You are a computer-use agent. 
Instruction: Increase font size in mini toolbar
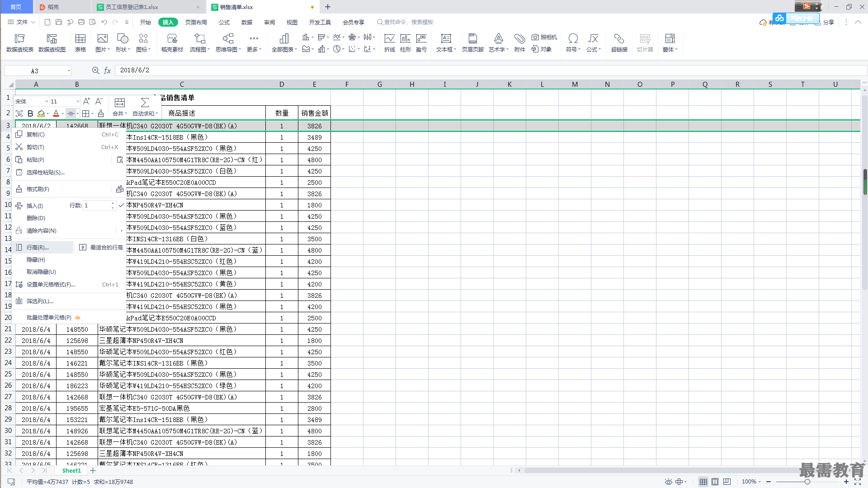click(86, 101)
